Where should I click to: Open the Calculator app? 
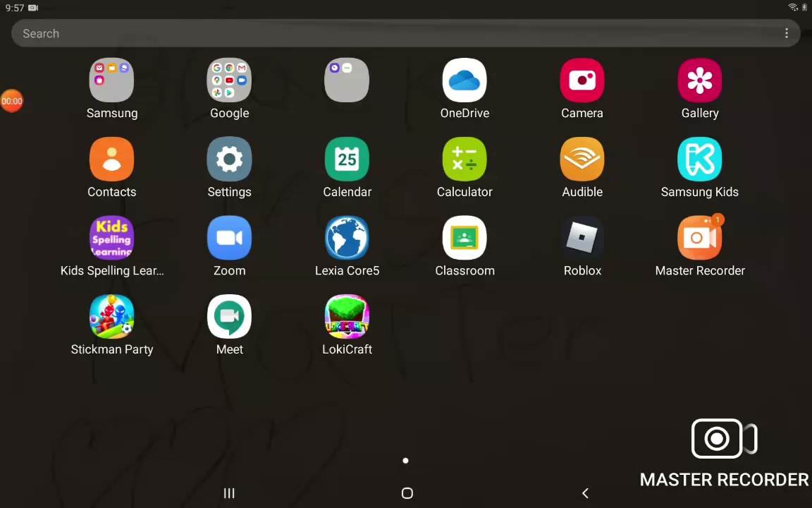[465, 160]
